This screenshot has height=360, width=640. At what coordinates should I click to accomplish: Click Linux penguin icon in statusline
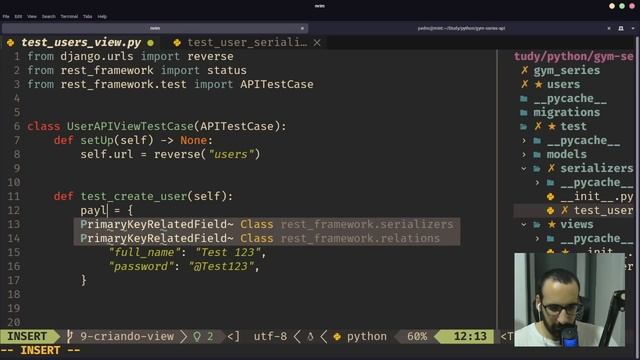click(x=311, y=336)
